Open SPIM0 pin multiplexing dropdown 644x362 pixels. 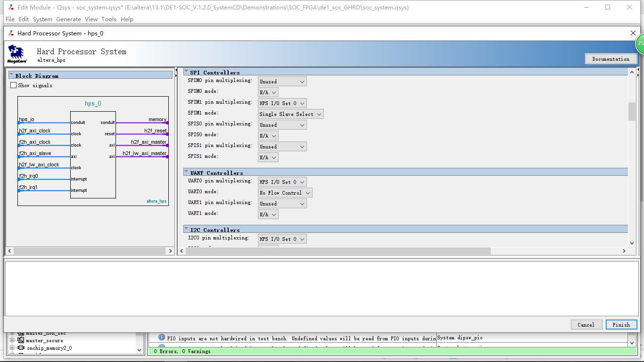(x=282, y=82)
